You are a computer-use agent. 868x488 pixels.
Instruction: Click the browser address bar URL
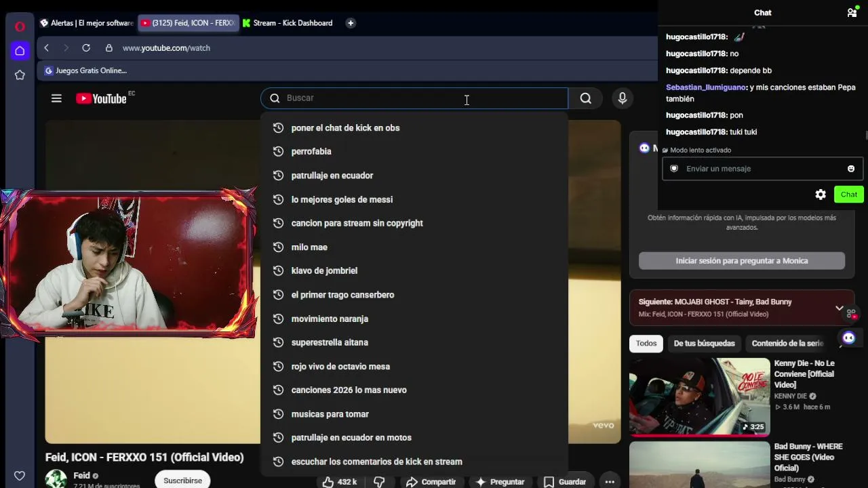click(x=166, y=48)
